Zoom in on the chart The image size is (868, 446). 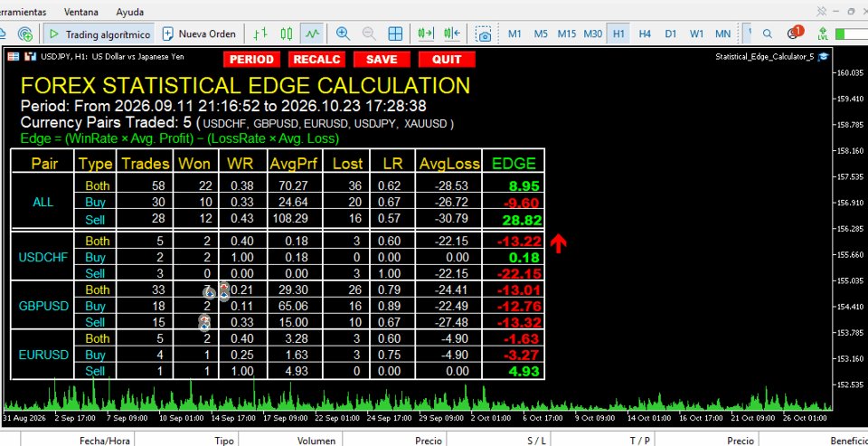point(344,33)
